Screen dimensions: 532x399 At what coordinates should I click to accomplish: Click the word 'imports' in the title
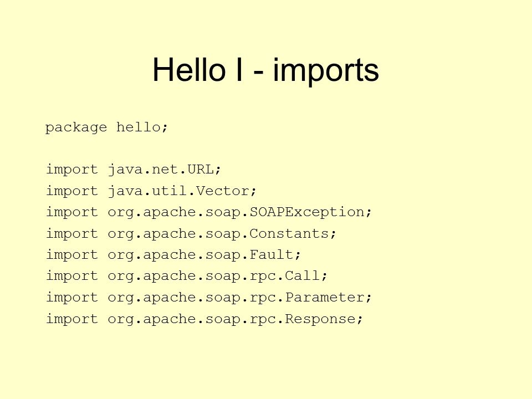(x=326, y=71)
